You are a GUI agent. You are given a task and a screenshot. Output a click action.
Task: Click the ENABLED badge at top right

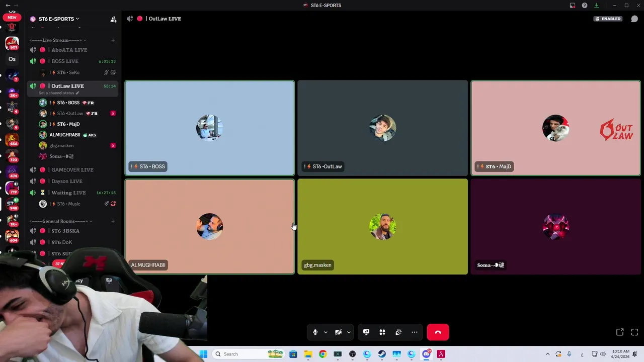click(608, 19)
